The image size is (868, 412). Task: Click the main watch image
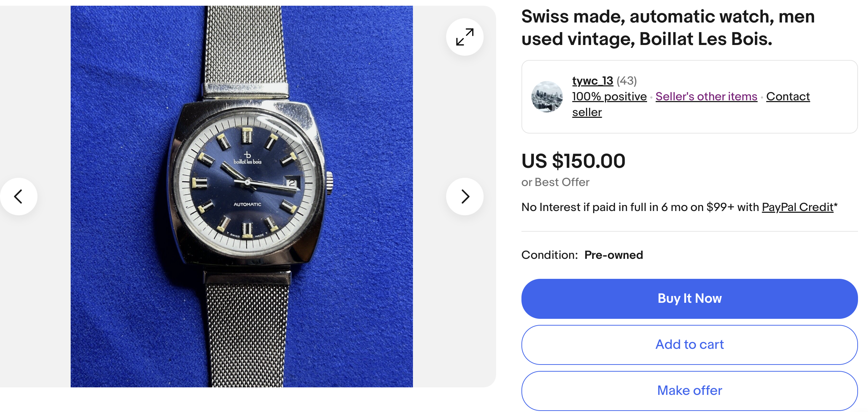(x=242, y=196)
